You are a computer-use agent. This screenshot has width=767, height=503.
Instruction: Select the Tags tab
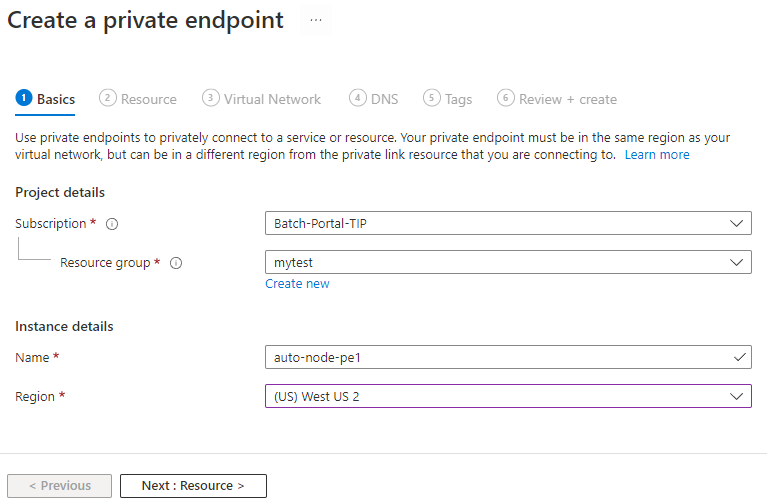tap(458, 99)
